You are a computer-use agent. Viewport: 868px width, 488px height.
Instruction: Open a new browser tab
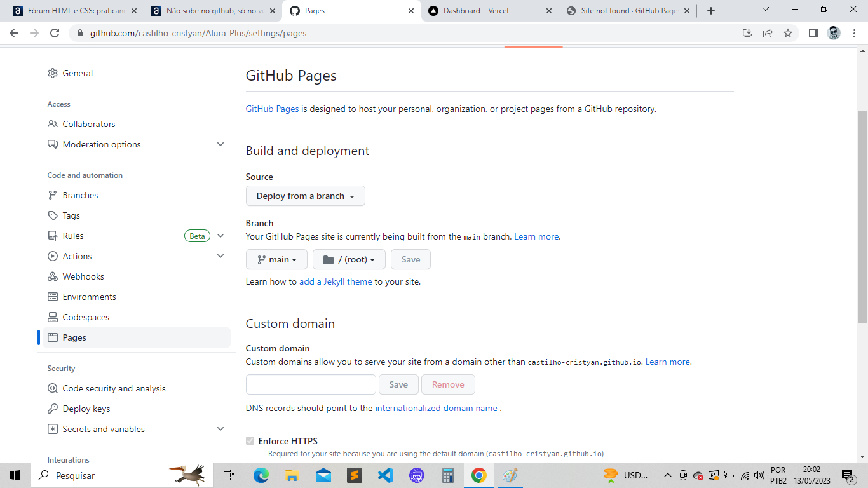click(711, 11)
